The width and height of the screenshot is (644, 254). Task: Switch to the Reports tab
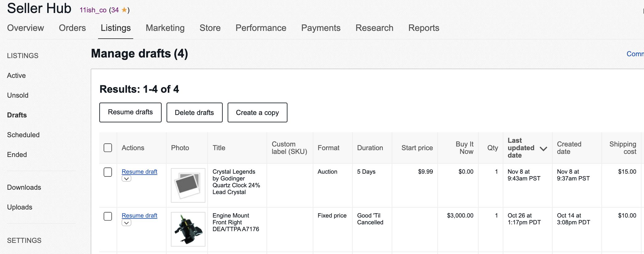pyautogui.click(x=424, y=28)
